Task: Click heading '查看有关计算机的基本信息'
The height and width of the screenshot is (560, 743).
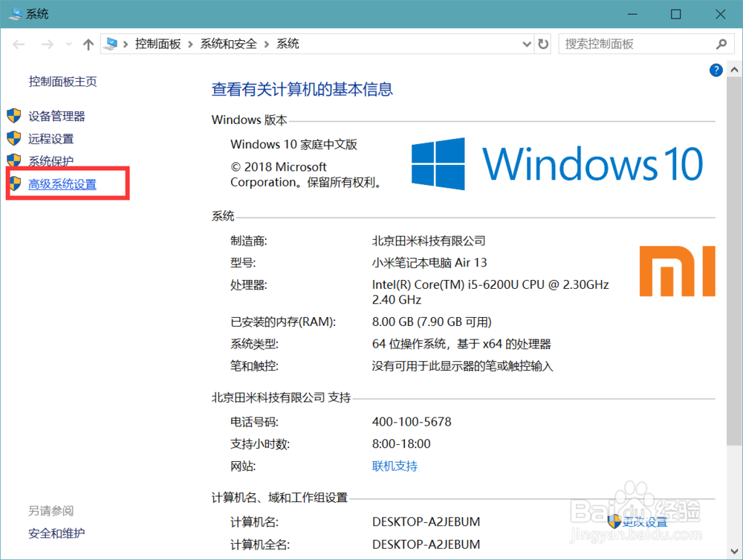Action: pyautogui.click(x=302, y=89)
